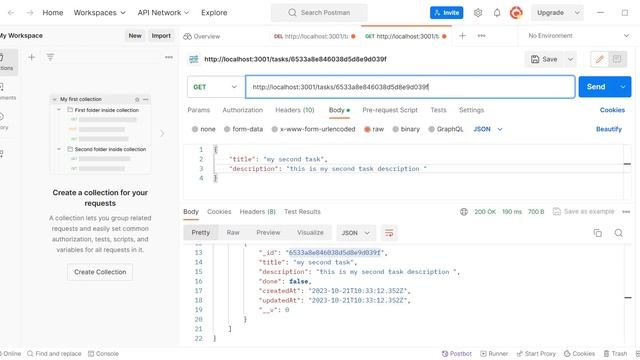Switch to the Headers (10) tab
Screen dimensions: 640x360
(295, 110)
